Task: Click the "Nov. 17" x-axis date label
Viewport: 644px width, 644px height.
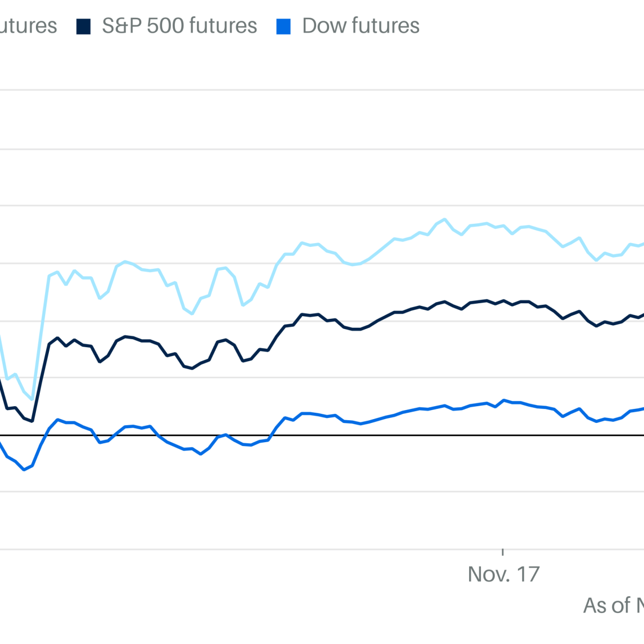Action: point(503,574)
